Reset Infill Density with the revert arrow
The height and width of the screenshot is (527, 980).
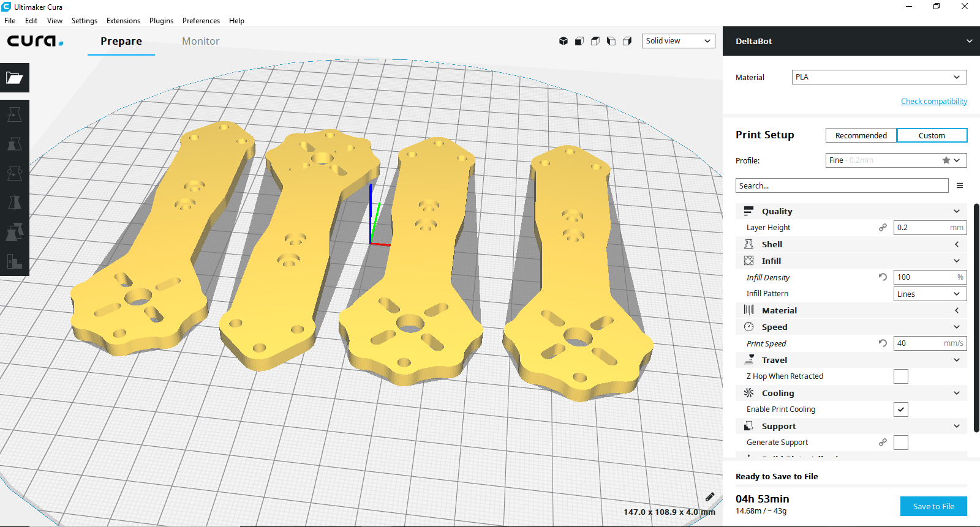click(883, 277)
